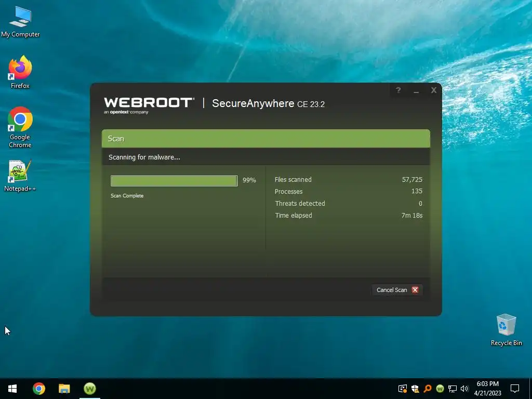The image size is (532, 399).
Task: Click 'Scanning for malware...' text
Action: point(144,157)
